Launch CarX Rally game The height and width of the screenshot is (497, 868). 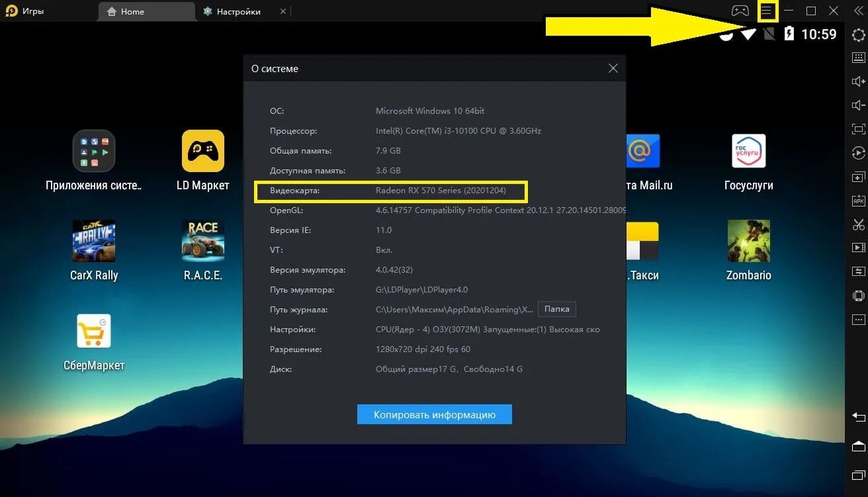click(x=93, y=241)
